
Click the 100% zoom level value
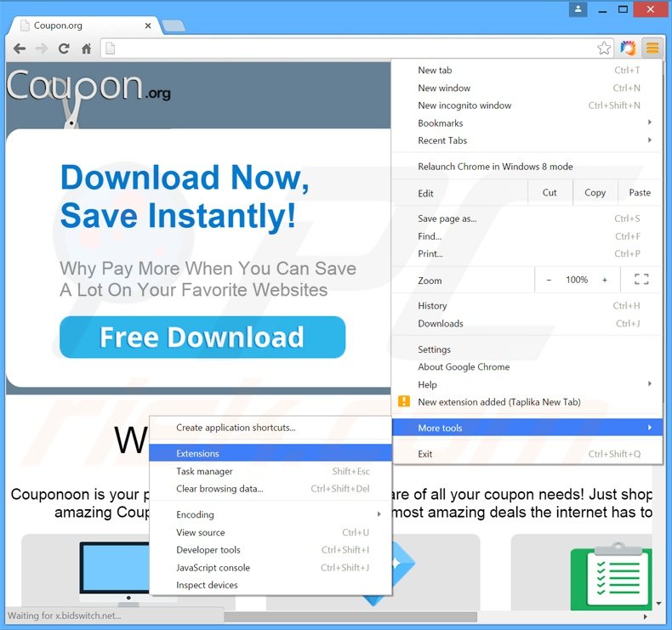pos(577,280)
